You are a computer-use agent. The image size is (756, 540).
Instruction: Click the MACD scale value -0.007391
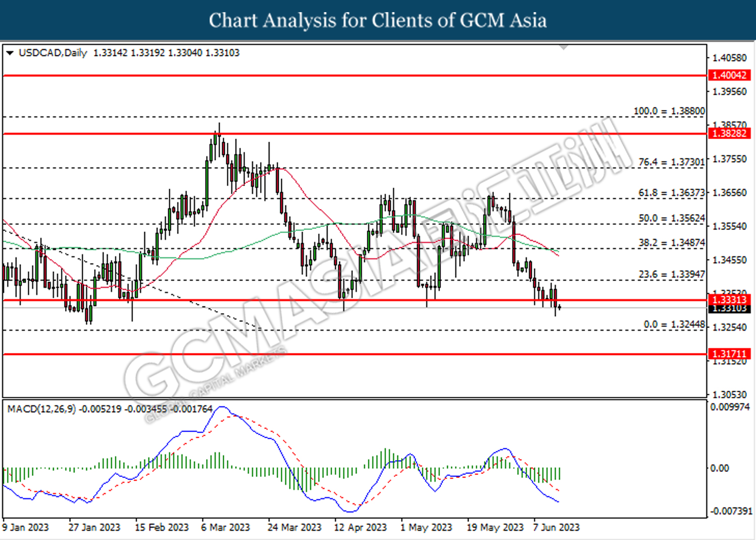coord(731,511)
